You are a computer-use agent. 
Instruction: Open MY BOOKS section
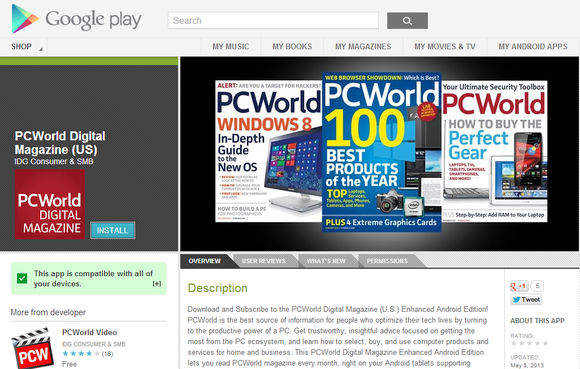pyautogui.click(x=292, y=47)
